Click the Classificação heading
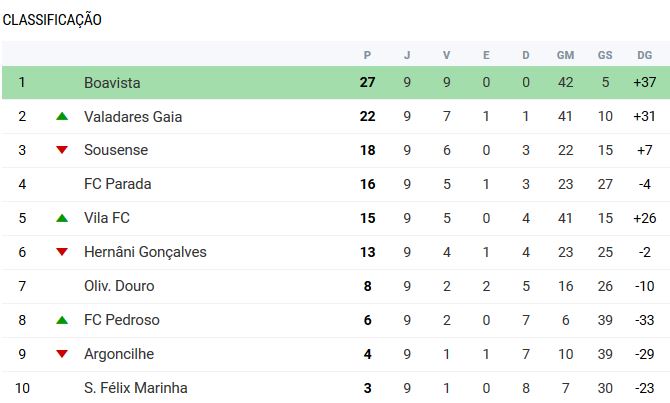The width and height of the screenshot is (670, 403). (52, 20)
